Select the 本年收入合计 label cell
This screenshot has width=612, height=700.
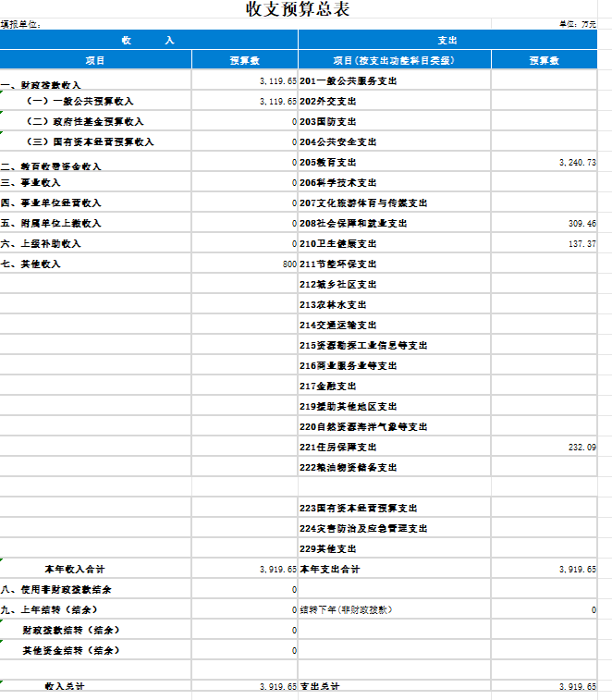pos(81,570)
